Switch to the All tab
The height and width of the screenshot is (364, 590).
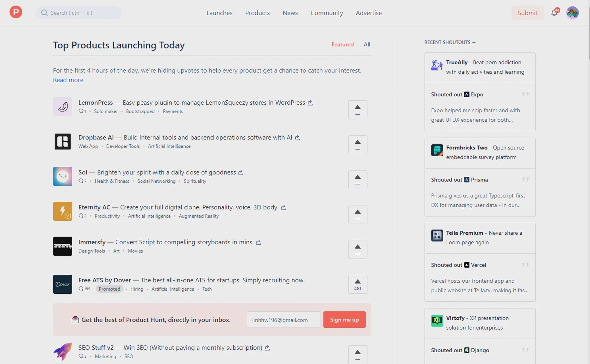(x=367, y=45)
